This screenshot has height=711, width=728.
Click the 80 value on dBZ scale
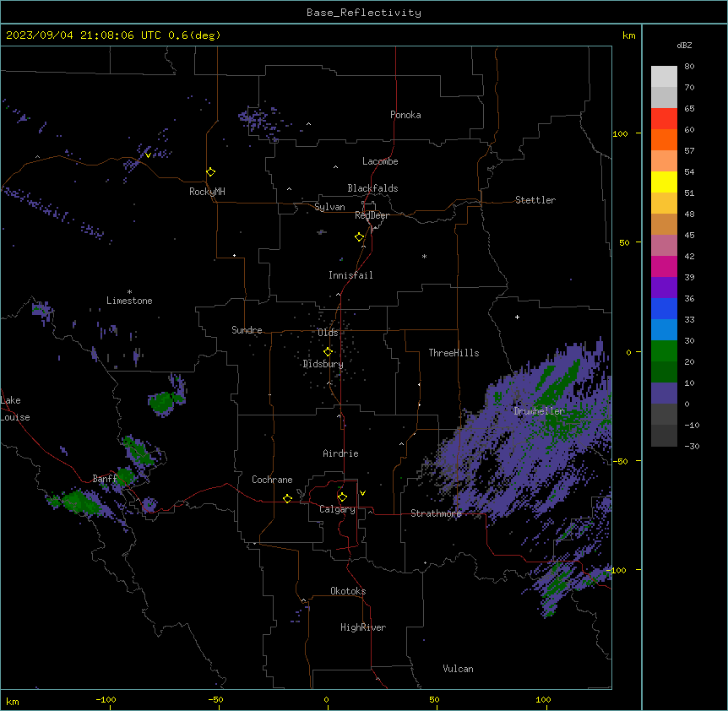tap(689, 67)
